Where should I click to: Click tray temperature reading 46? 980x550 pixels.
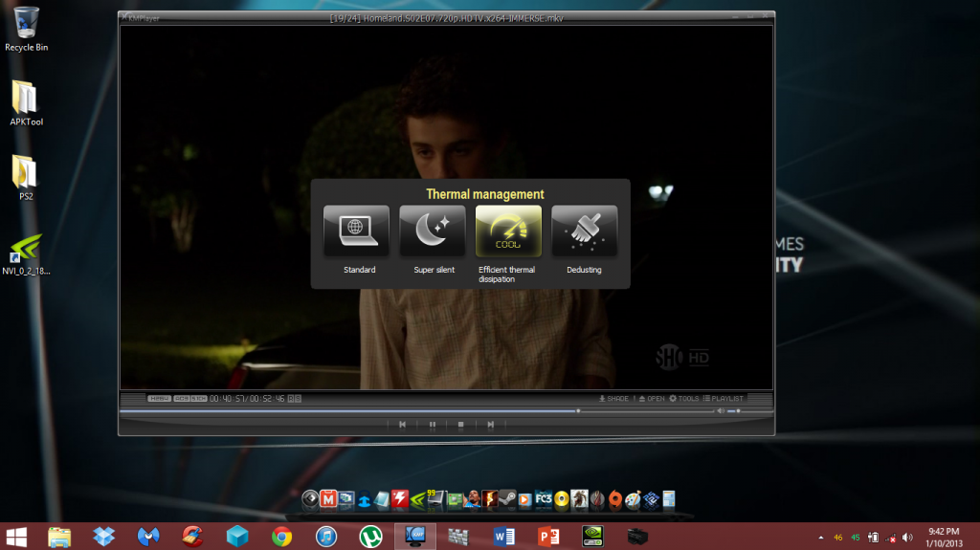tap(838, 538)
